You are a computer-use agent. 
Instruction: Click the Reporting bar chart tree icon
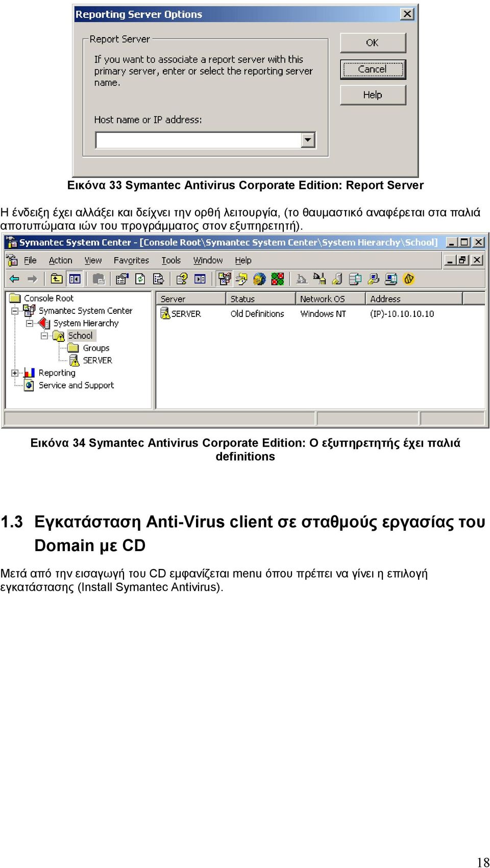point(30,373)
